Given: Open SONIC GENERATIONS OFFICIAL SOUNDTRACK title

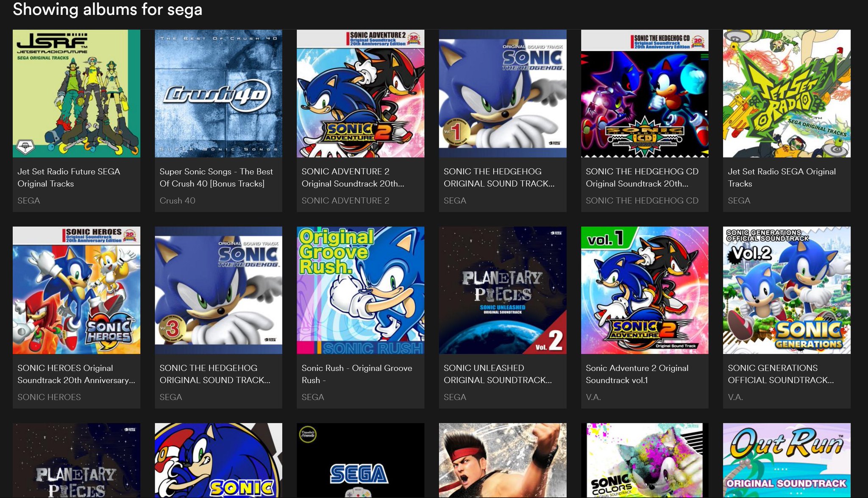Looking at the screenshot, I should (x=781, y=374).
